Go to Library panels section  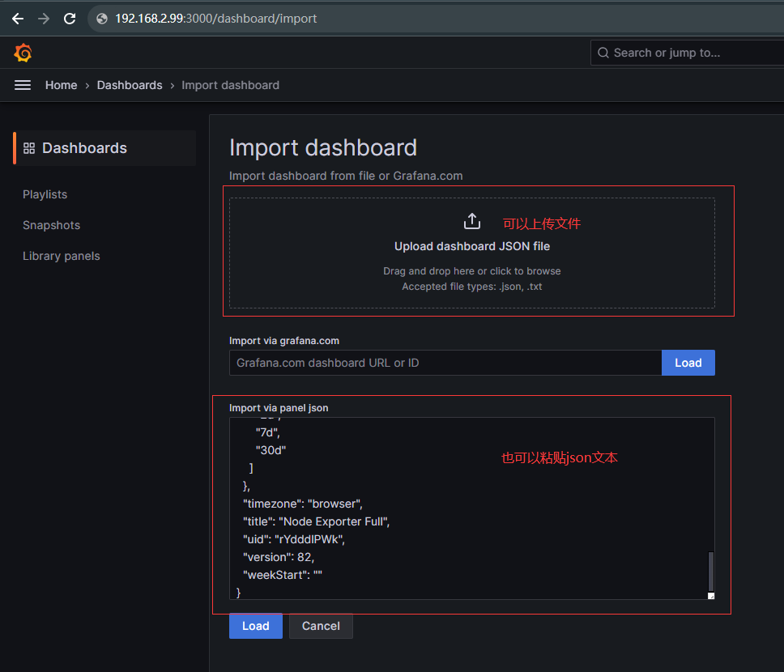[61, 256]
